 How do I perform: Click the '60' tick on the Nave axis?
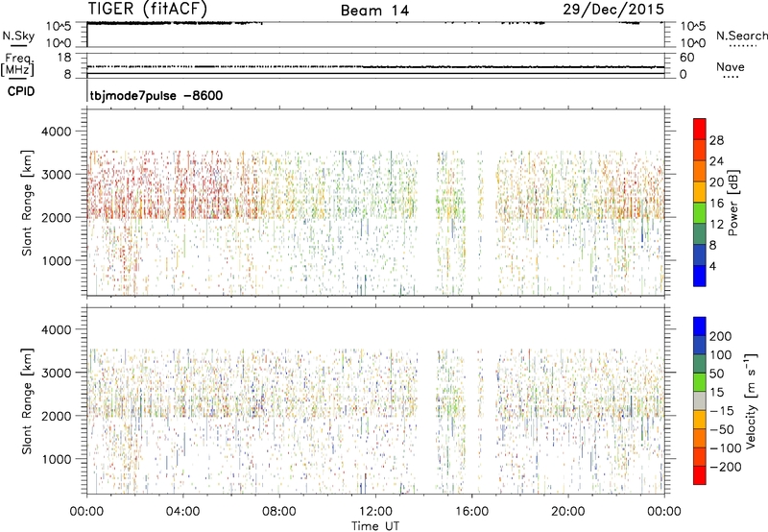686,58
